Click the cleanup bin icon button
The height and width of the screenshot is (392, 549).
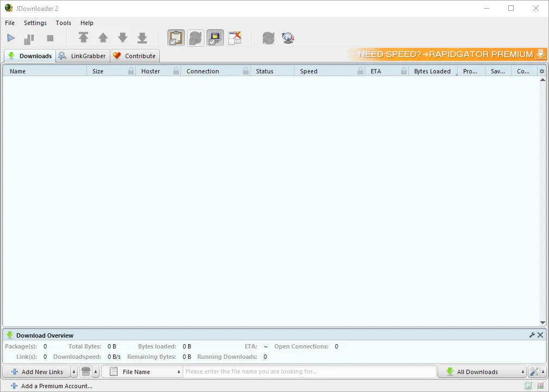coord(86,372)
